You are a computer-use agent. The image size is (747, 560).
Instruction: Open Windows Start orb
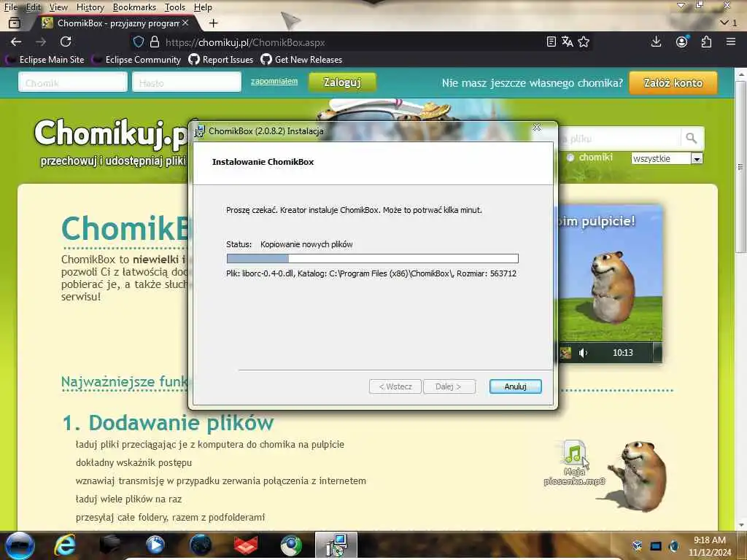[20, 545]
